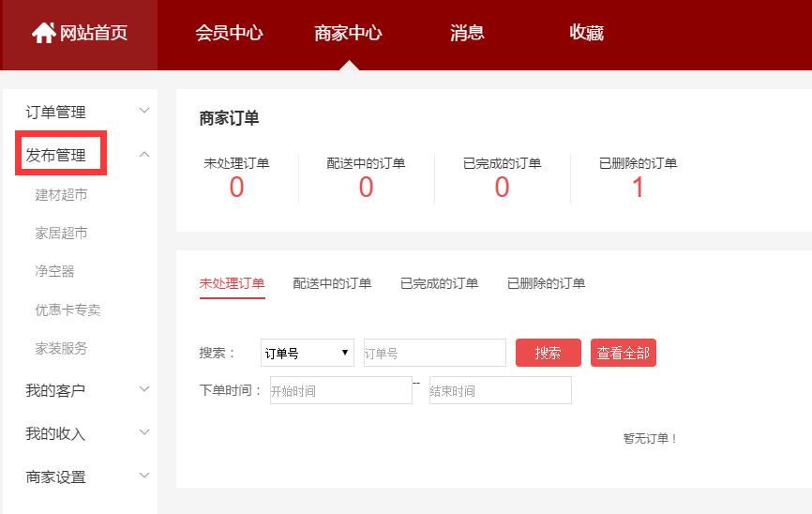Collapse the 发布管理 section chevron
The width and height of the screenshot is (812, 514).
(x=144, y=154)
